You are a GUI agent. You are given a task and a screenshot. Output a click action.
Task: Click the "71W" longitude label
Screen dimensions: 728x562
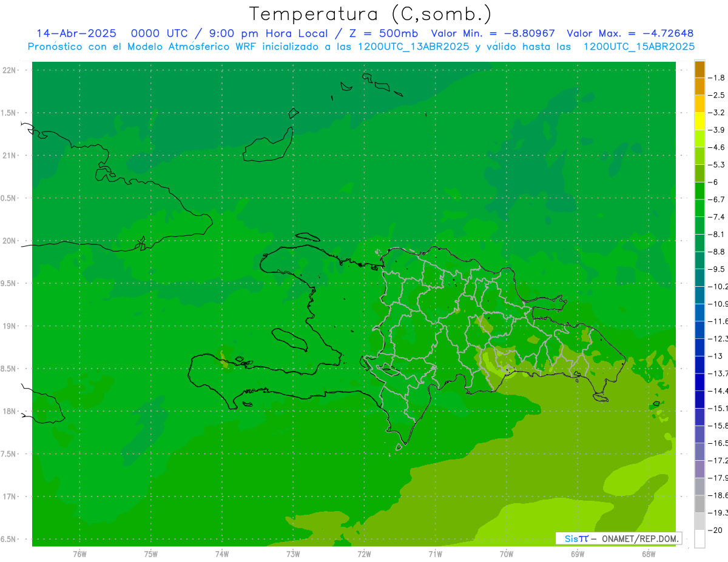point(435,554)
